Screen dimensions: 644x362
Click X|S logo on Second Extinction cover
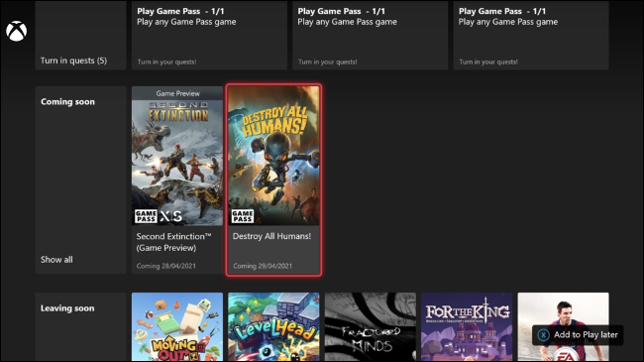pyautogui.click(x=170, y=216)
